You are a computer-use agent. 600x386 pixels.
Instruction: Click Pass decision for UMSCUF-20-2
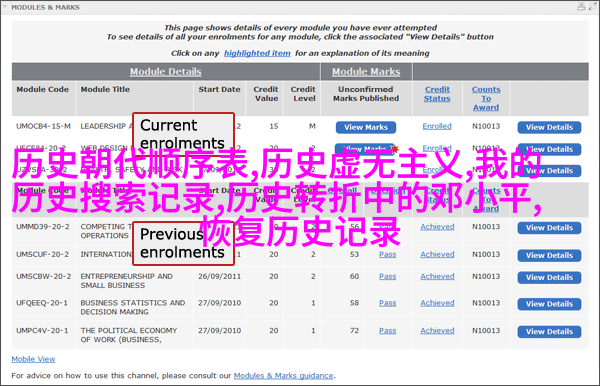click(x=388, y=254)
